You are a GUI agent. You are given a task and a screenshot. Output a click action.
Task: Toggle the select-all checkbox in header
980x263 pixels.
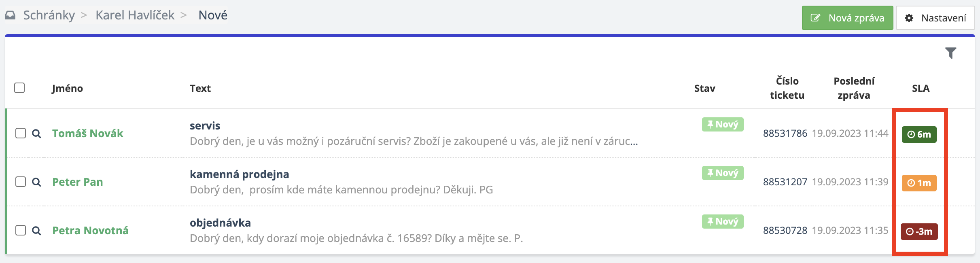point(19,88)
